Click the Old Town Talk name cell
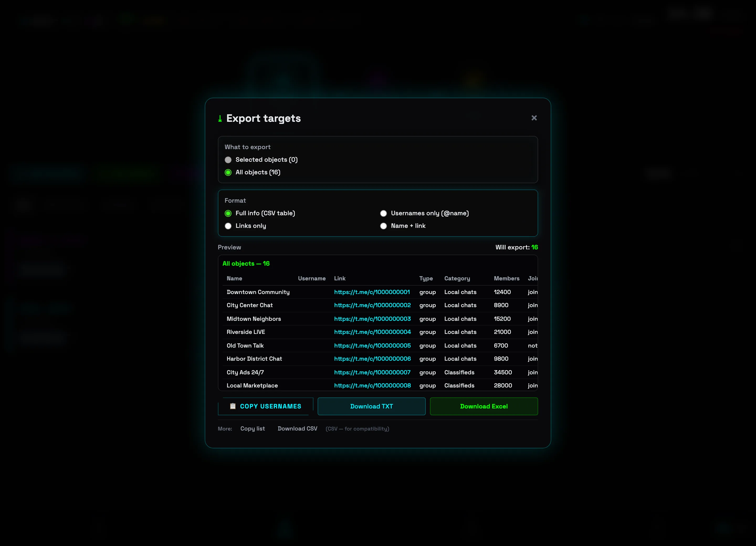This screenshot has width=756, height=546. pos(245,346)
